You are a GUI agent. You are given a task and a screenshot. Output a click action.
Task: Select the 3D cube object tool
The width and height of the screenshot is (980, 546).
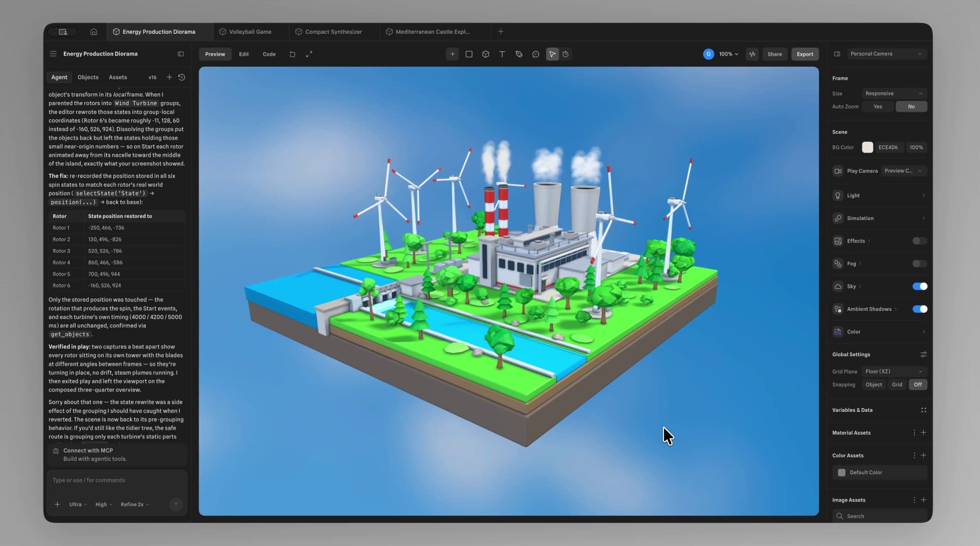click(485, 54)
